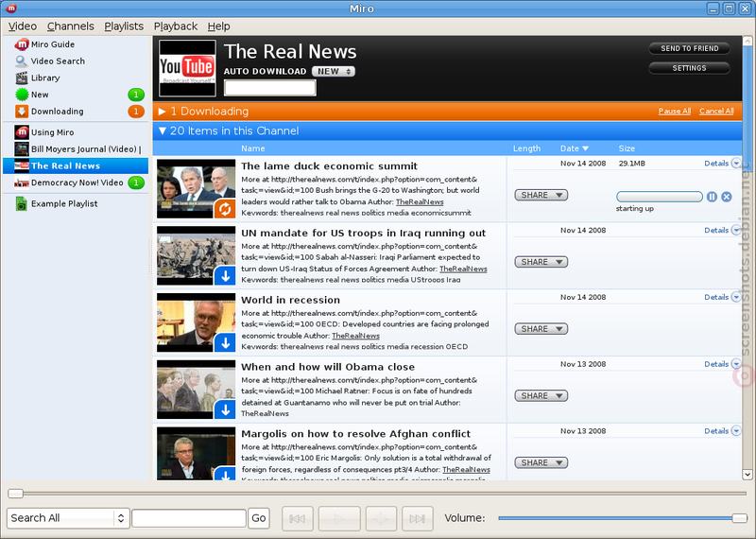Click the play button
Screen dimensions: 756x539
339,518
